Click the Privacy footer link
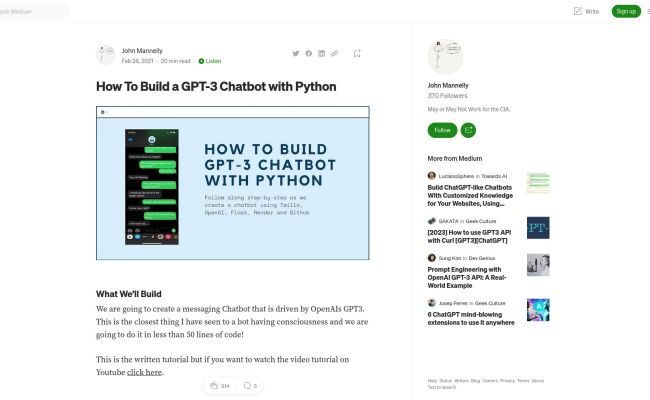The width and height of the screenshot is (650, 400). [x=507, y=381]
